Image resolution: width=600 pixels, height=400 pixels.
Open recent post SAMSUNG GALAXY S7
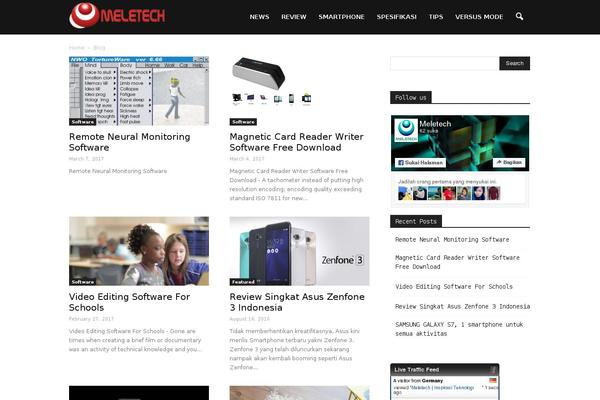click(459, 329)
